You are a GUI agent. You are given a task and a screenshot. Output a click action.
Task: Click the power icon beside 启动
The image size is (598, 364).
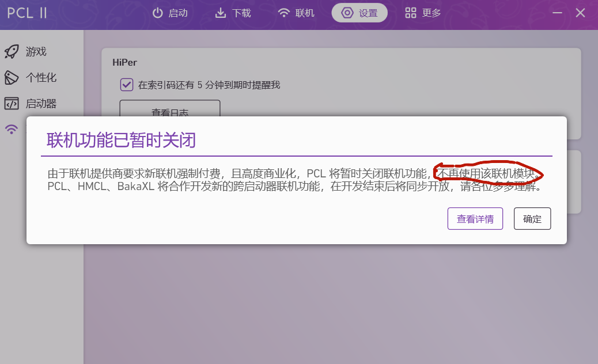(157, 13)
